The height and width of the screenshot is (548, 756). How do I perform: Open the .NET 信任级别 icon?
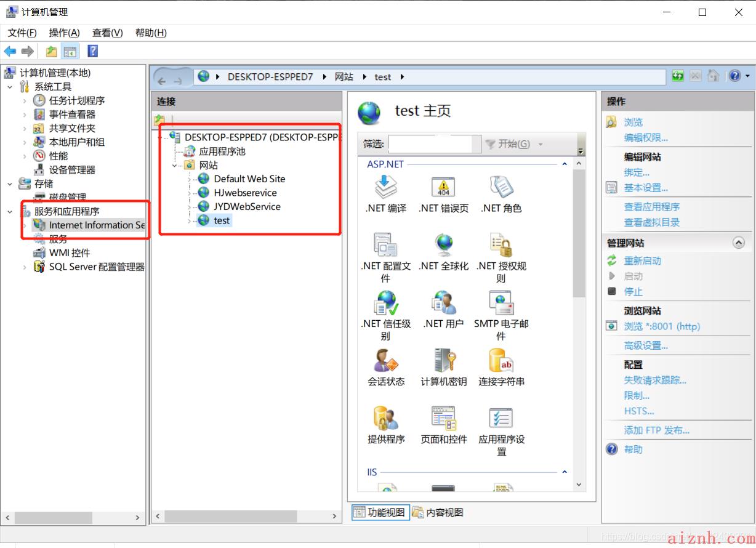click(x=386, y=302)
